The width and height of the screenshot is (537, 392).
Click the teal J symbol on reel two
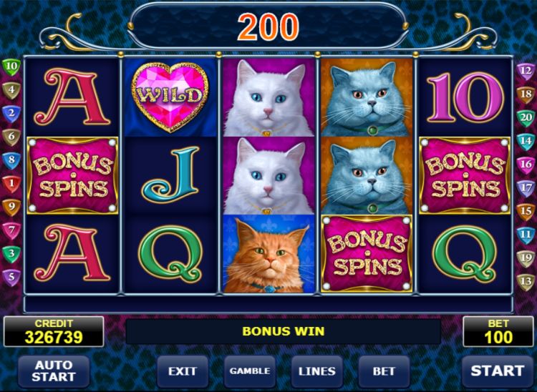point(170,175)
